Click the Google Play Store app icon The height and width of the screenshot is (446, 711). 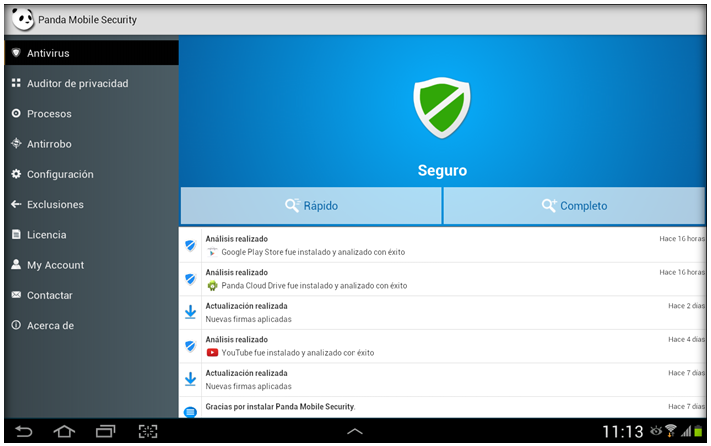[x=212, y=252]
